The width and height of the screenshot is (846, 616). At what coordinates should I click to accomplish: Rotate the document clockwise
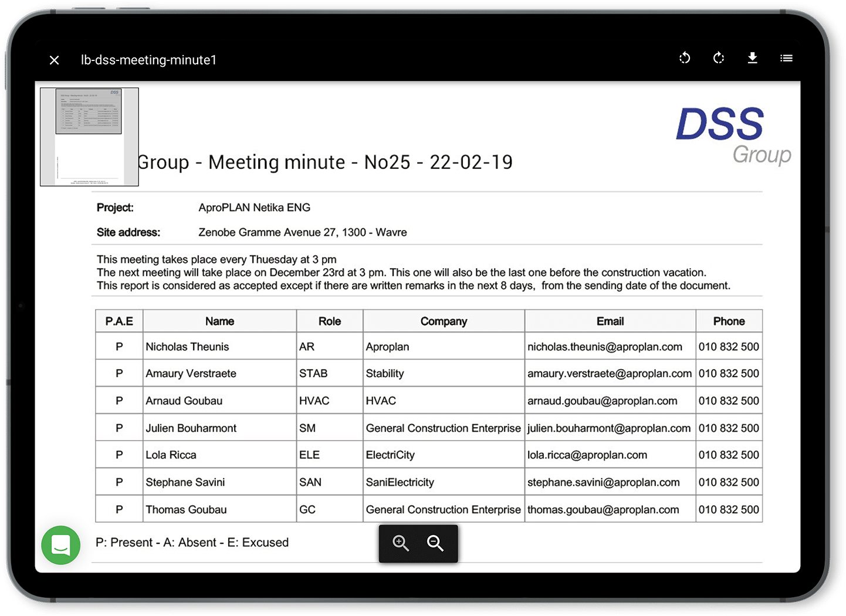719,58
